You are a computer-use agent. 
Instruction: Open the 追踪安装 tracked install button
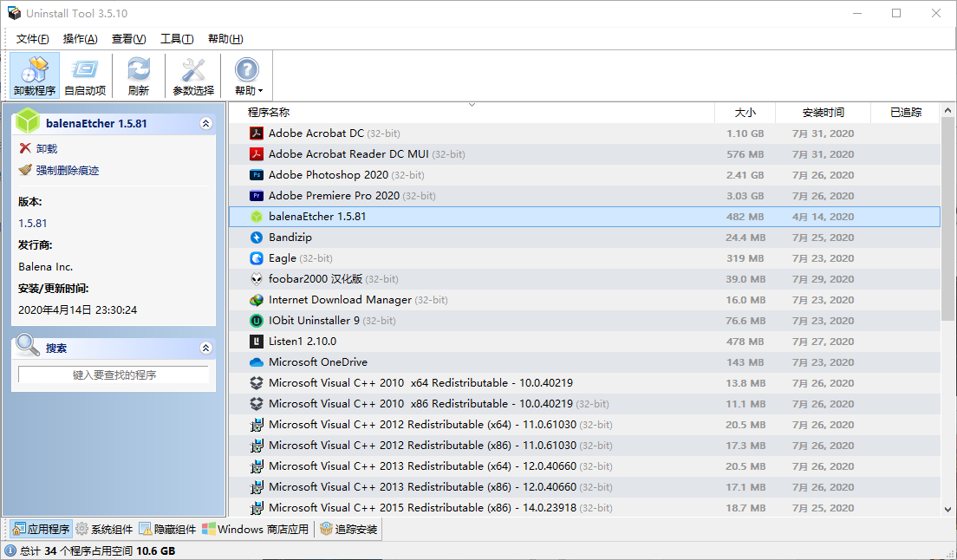pyautogui.click(x=349, y=529)
